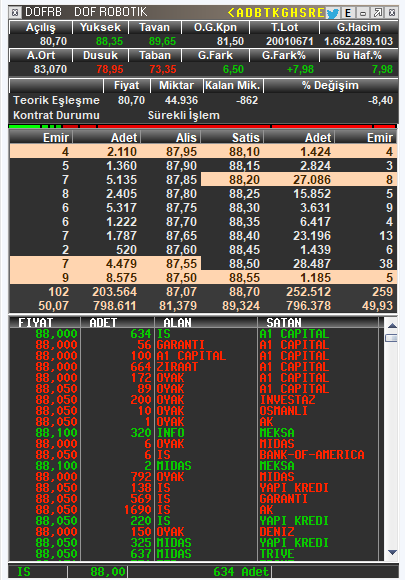Click the TRIVE seller entry
Viewport: 405px width, 580px height.
point(277,554)
